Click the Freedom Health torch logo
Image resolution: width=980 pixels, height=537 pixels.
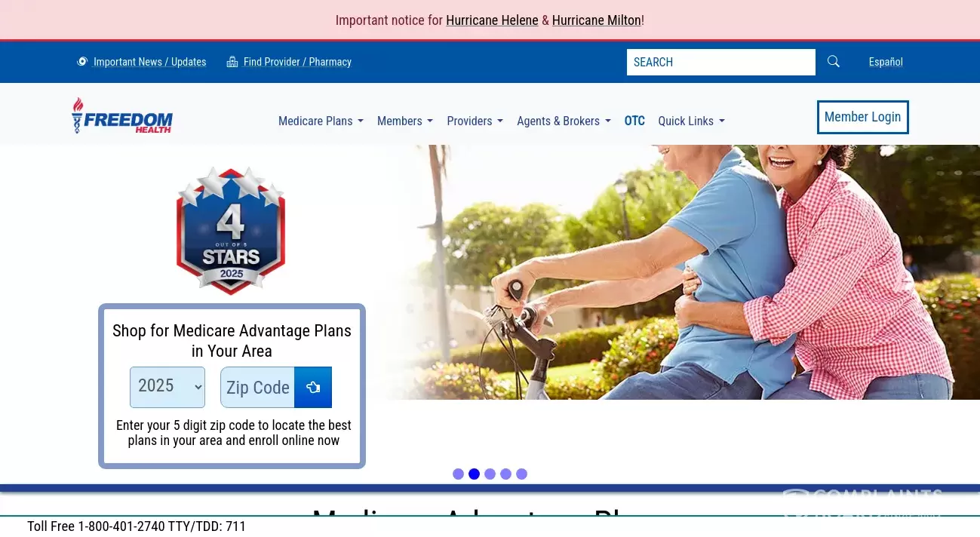click(121, 115)
